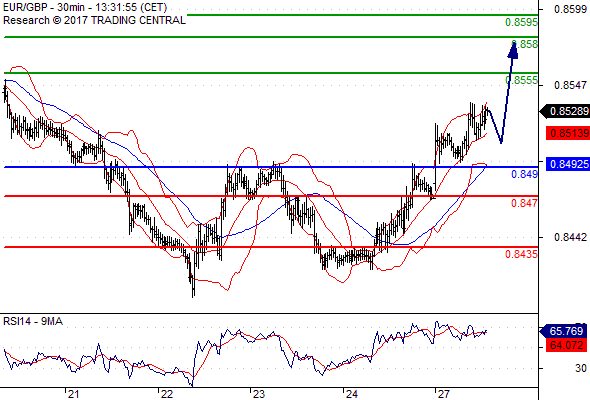Click the black current price tag 0.85289
Screen dimensions: 590x400
coord(565,111)
